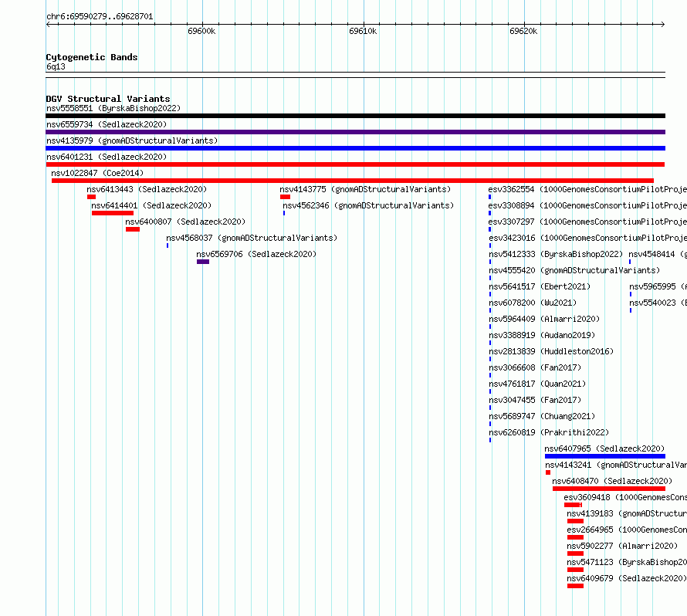
Task: Open nsv6569706 (Sedlazeck2020) label
Action: click(x=256, y=254)
